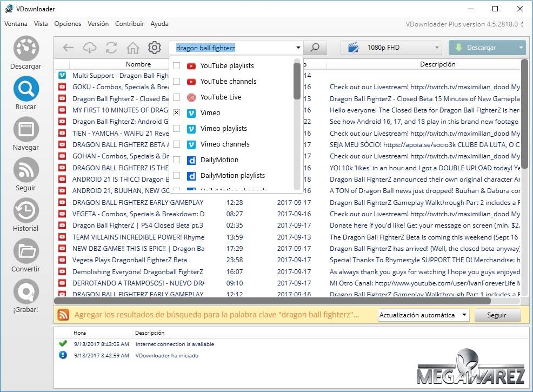Click the cloud download toolbar icon
Image resolution: width=533 pixels, height=392 pixels.
(90, 48)
